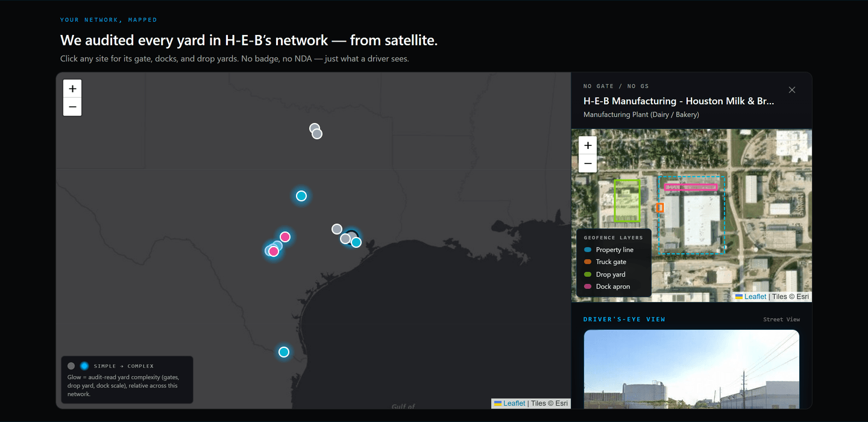Click the Truck gate legend swatch
Viewport: 868px width, 422px height.
tap(588, 262)
